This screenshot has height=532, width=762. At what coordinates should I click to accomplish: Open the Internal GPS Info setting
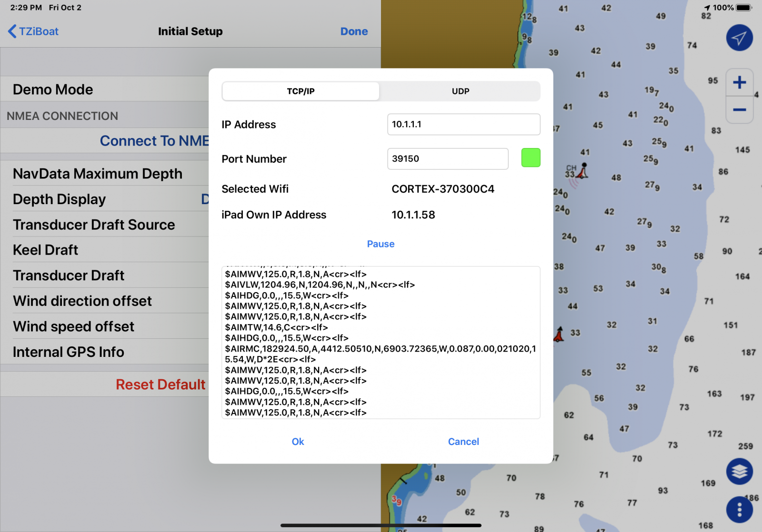point(69,352)
